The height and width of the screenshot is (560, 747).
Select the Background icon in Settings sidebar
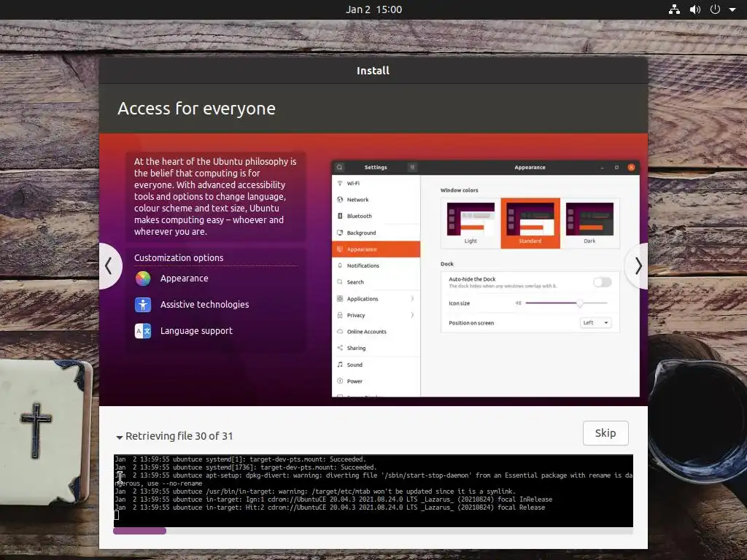click(x=340, y=233)
